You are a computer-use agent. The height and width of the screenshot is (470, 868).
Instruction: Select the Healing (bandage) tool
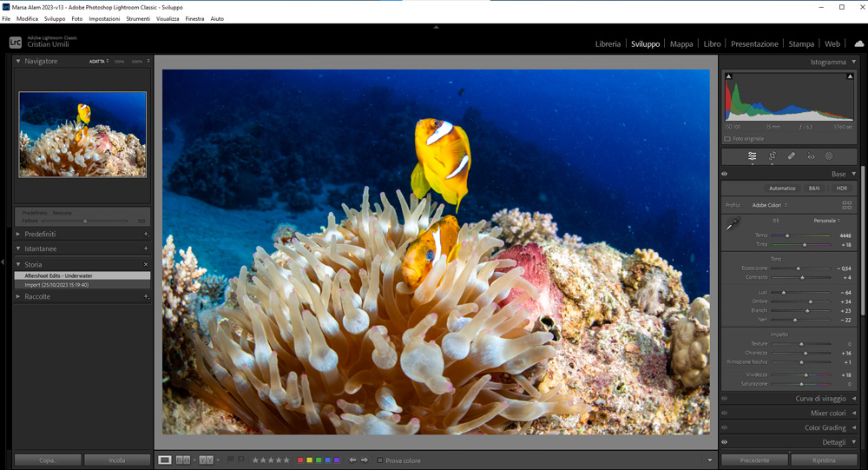pos(791,156)
